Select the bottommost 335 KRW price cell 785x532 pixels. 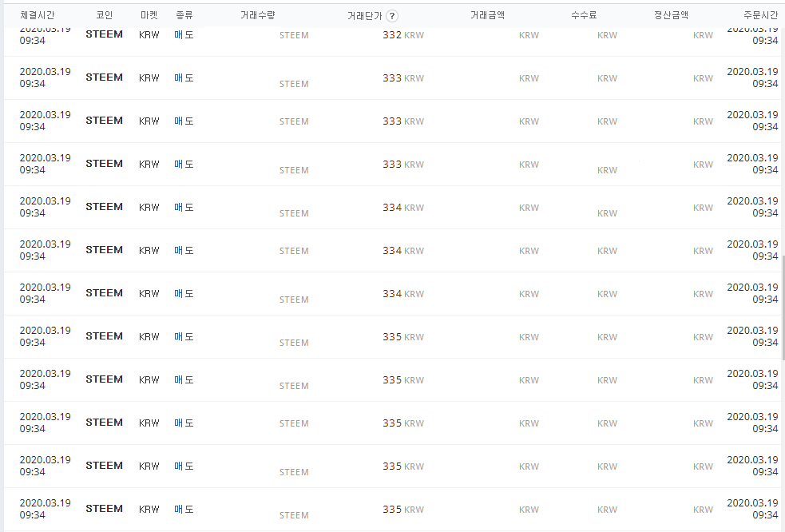click(x=403, y=509)
